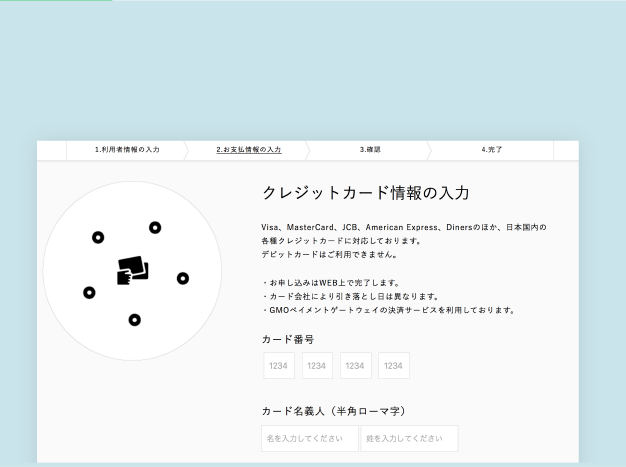Click the お申し込みはWEB上で完了します line
626x467 pixels.
[330, 283]
